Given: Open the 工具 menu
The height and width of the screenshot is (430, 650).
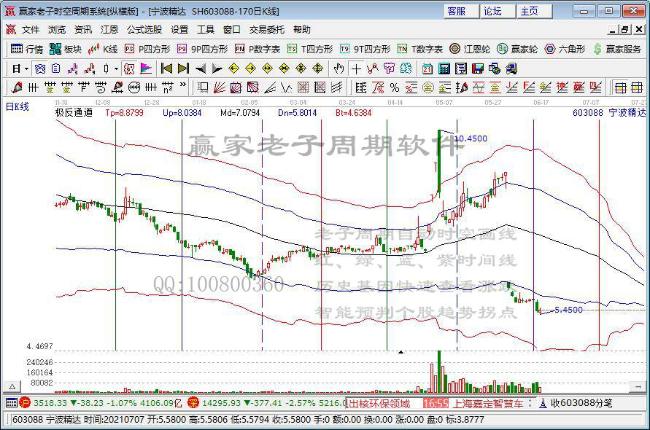Looking at the screenshot, I should [x=205, y=29].
